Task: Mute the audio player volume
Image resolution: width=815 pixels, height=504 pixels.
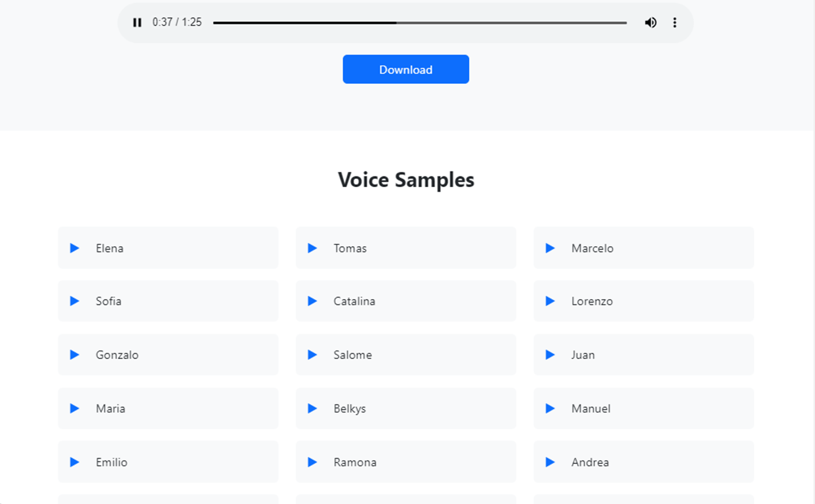Action: (x=650, y=22)
